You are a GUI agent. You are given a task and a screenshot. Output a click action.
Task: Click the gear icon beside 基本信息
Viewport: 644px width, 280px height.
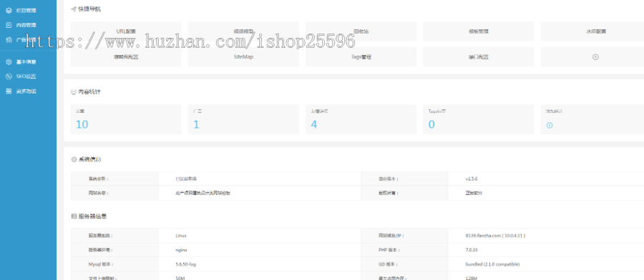click(9, 62)
